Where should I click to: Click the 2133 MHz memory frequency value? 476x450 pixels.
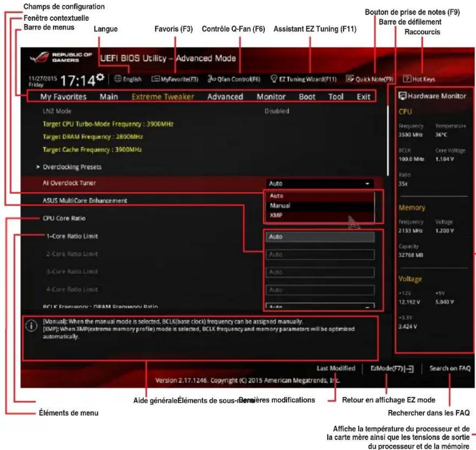411,231
